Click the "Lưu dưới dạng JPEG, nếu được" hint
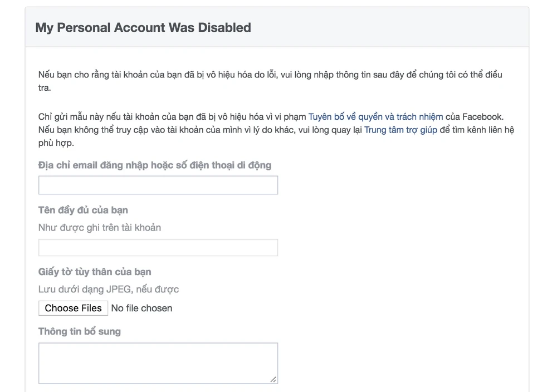 pos(109,290)
